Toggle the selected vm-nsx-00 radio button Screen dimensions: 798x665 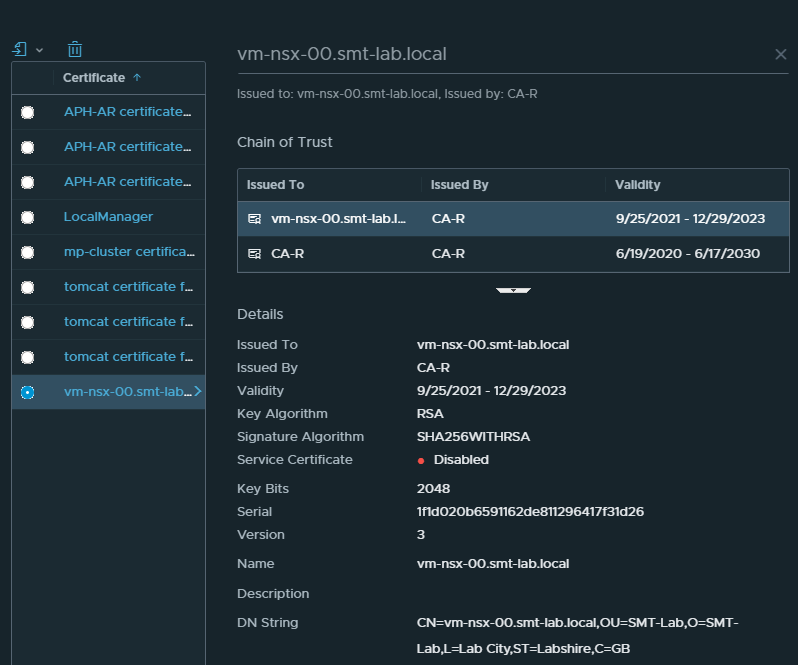[27, 392]
